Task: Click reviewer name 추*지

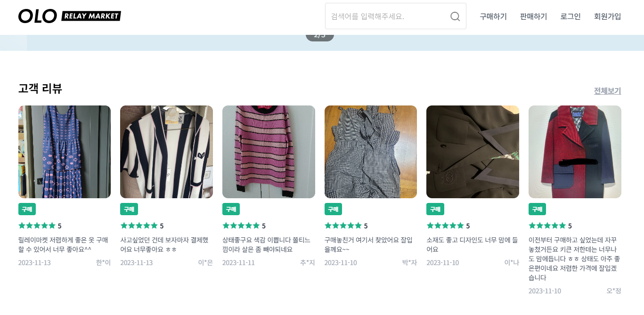Action: [307, 262]
